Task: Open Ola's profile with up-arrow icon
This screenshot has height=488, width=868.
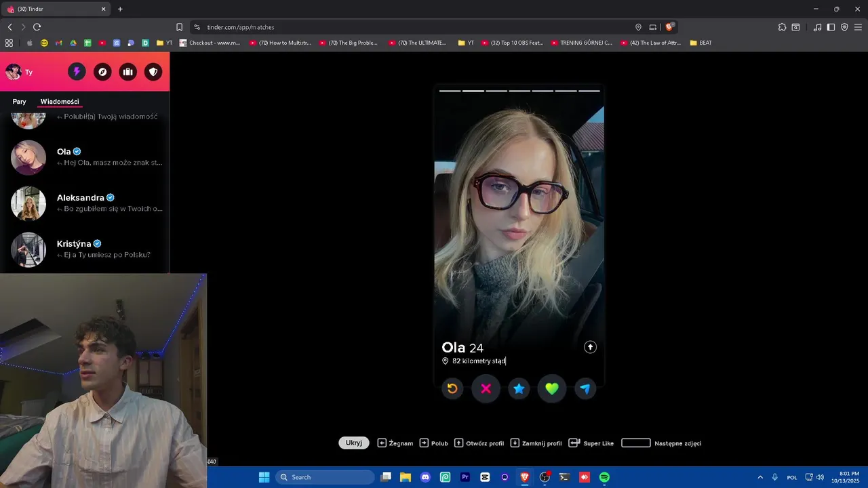Action: point(590,347)
